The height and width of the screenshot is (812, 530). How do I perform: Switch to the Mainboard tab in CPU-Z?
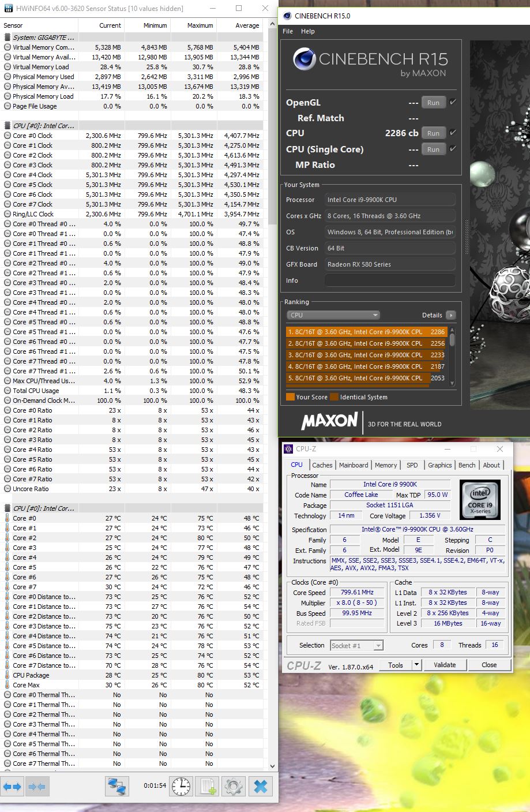coord(354,465)
